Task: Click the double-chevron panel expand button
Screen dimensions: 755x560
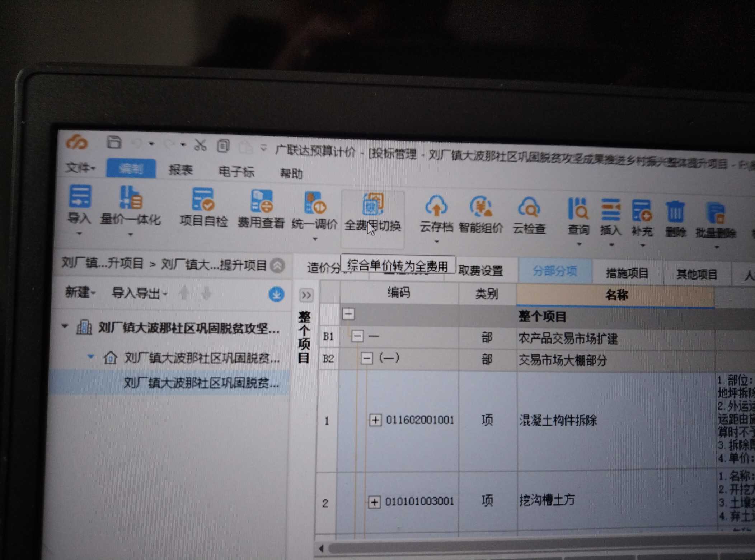Action: [x=306, y=295]
